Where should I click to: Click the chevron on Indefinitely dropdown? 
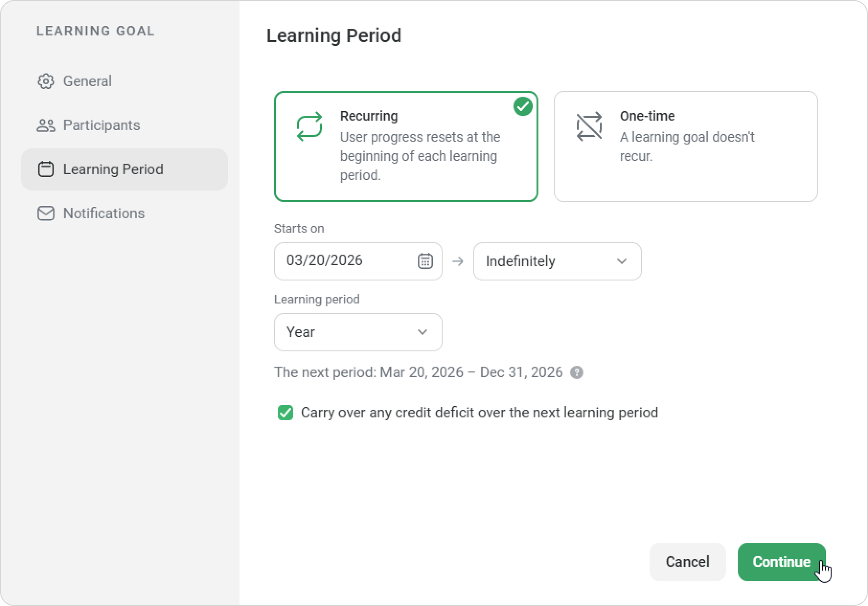pyautogui.click(x=621, y=261)
